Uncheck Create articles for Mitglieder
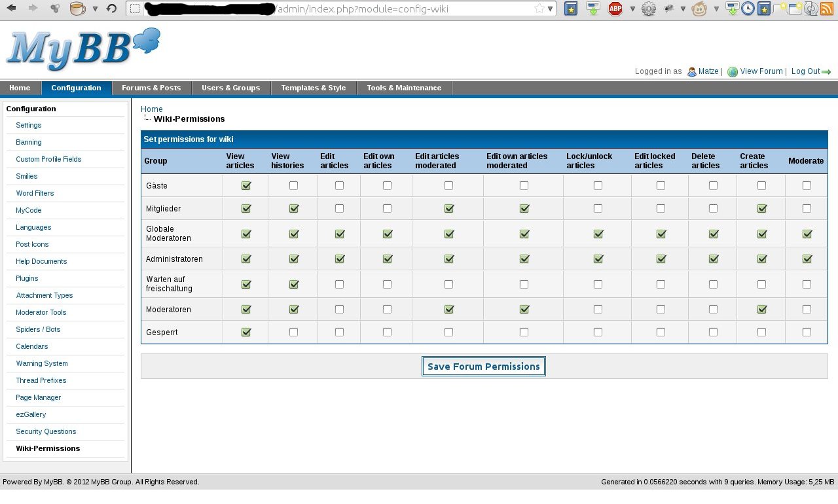Image resolution: width=838 pixels, height=504 pixels. pyautogui.click(x=761, y=209)
